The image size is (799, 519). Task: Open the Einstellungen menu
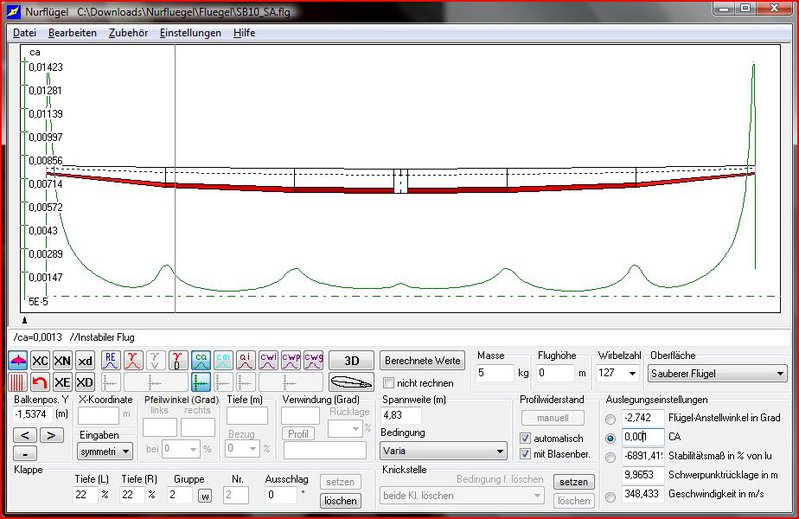pyautogui.click(x=190, y=33)
